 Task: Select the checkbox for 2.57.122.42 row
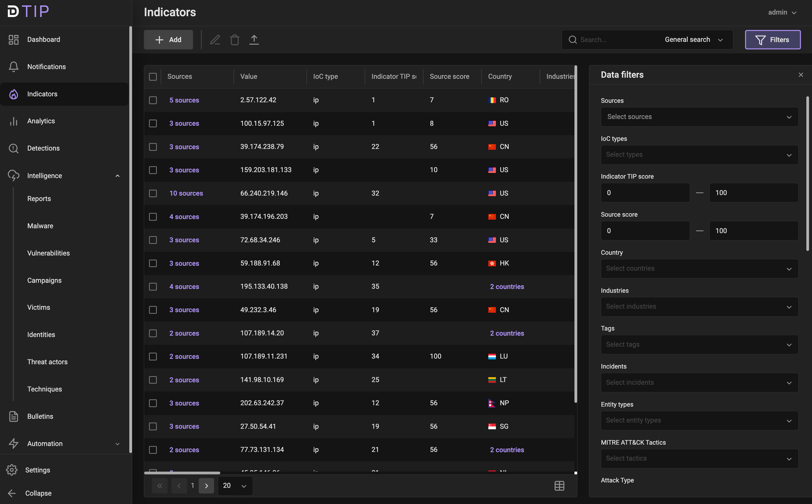[x=153, y=100]
